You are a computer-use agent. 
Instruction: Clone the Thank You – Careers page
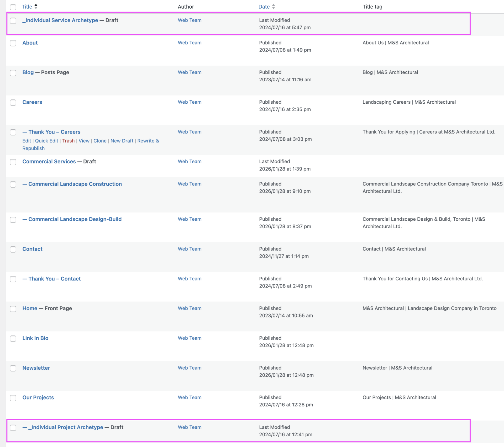100,141
